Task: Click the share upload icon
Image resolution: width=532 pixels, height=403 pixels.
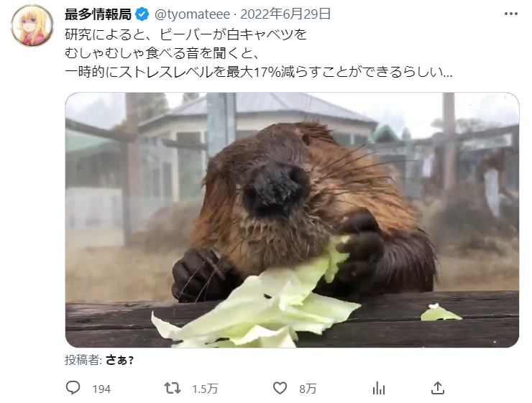Action: 438,388
